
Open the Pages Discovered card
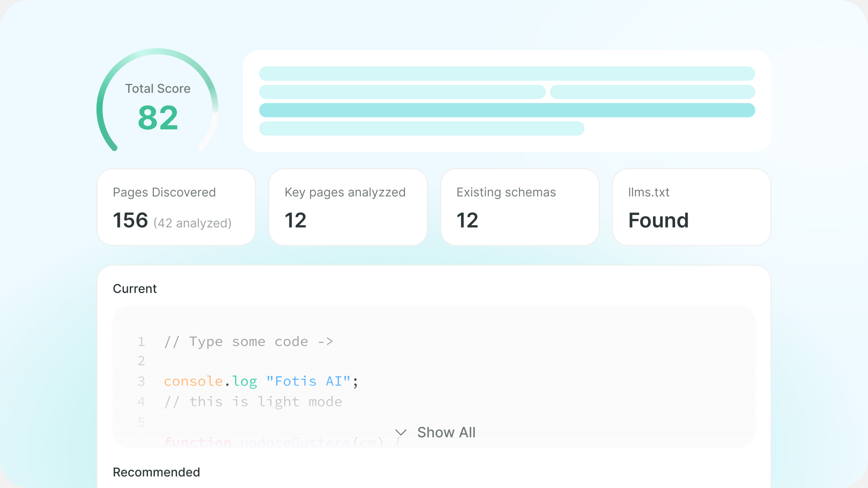(x=176, y=207)
